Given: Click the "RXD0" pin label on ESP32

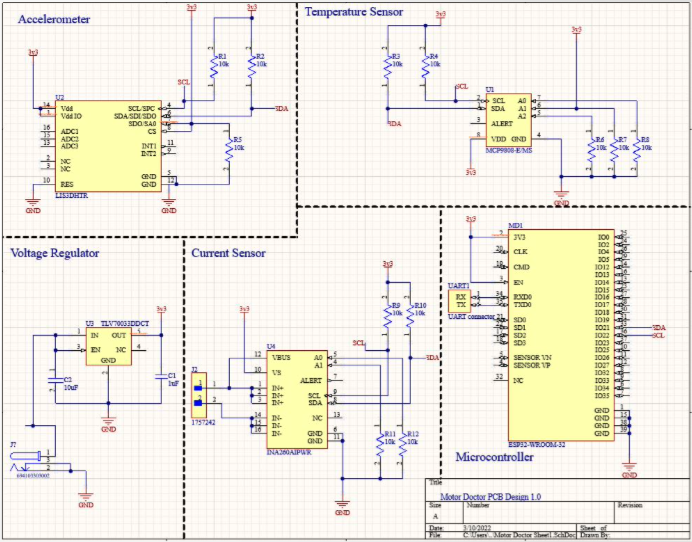Looking at the screenshot, I should click(x=523, y=297).
